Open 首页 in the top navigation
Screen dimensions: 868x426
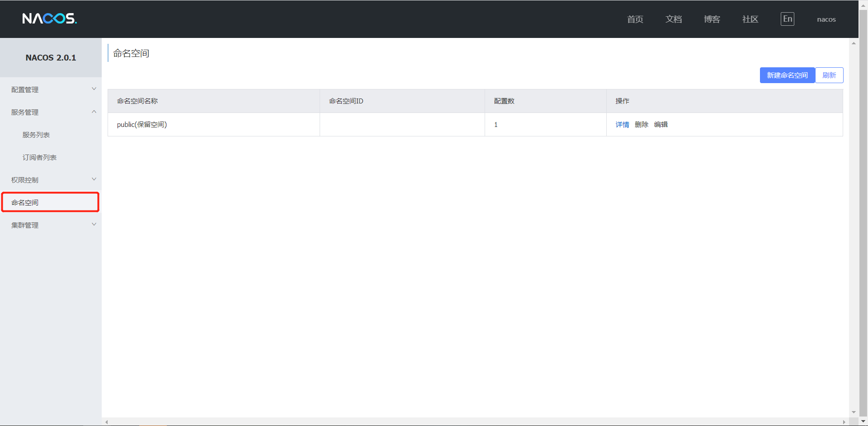[x=635, y=19]
